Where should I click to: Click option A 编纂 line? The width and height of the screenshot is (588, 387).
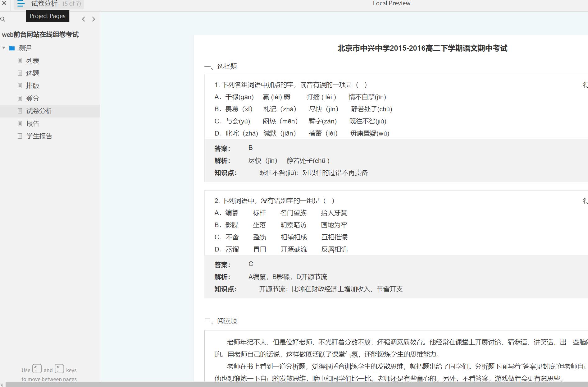(x=281, y=213)
